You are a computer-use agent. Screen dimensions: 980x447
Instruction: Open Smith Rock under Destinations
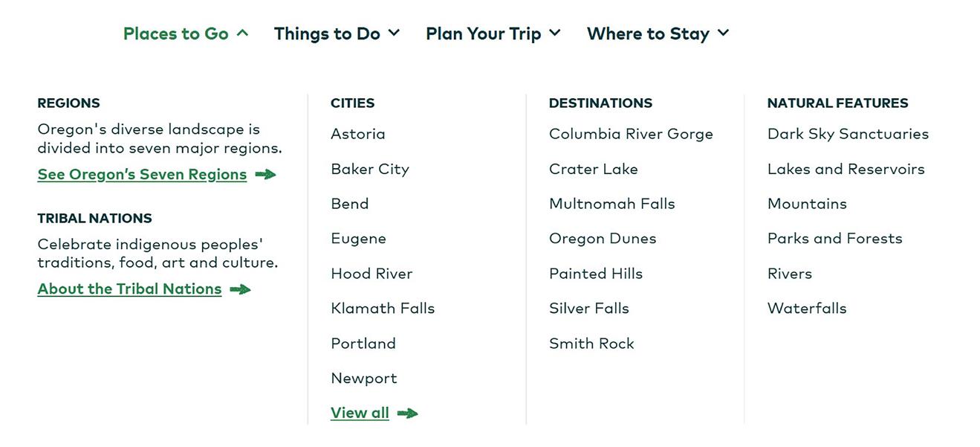591,344
